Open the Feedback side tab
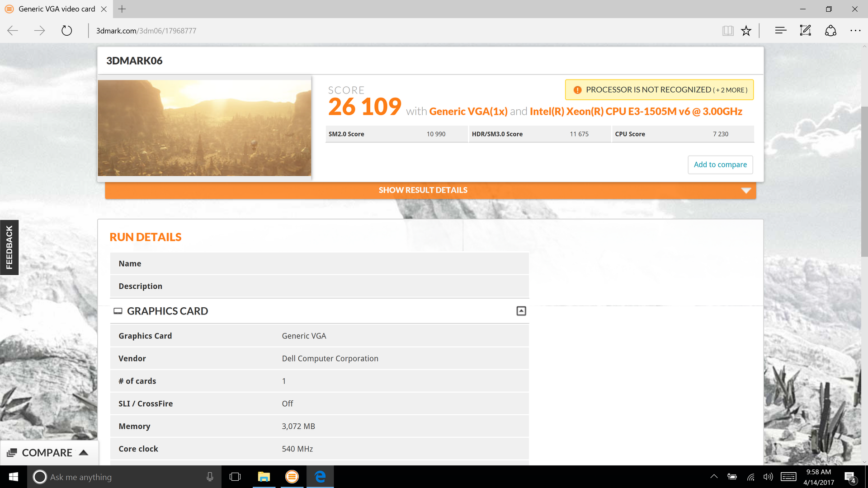This screenshot has width=868, height=488. point(9,247)
